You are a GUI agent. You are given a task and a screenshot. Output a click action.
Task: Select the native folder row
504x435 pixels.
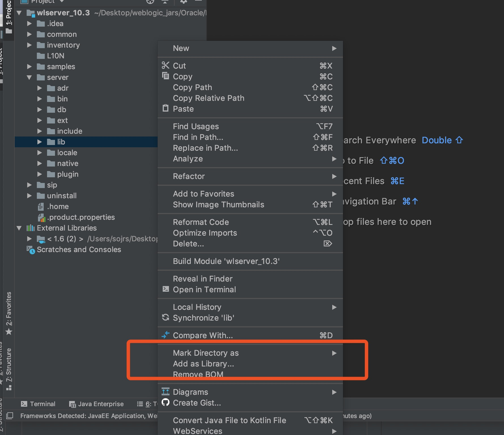(x=86, y=163)
